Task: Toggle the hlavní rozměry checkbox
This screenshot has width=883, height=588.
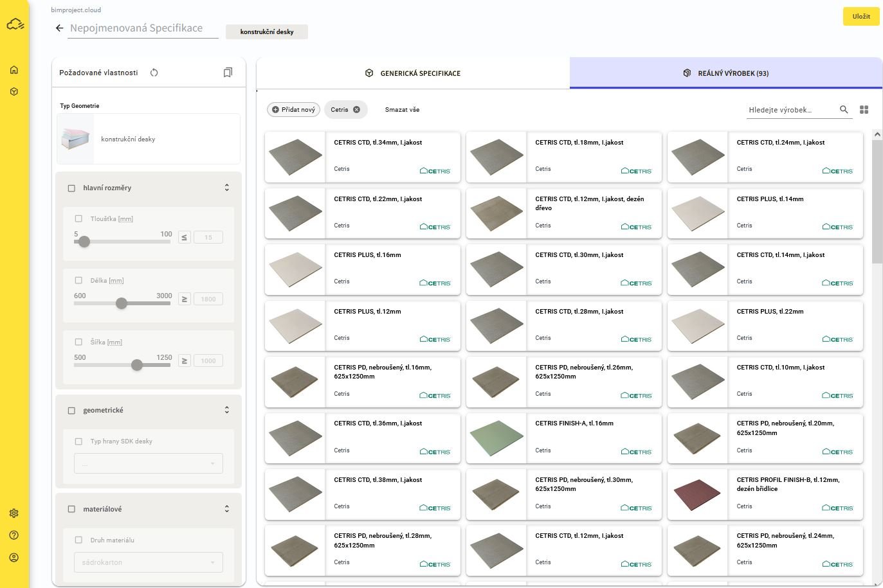Action: (71, 188)
